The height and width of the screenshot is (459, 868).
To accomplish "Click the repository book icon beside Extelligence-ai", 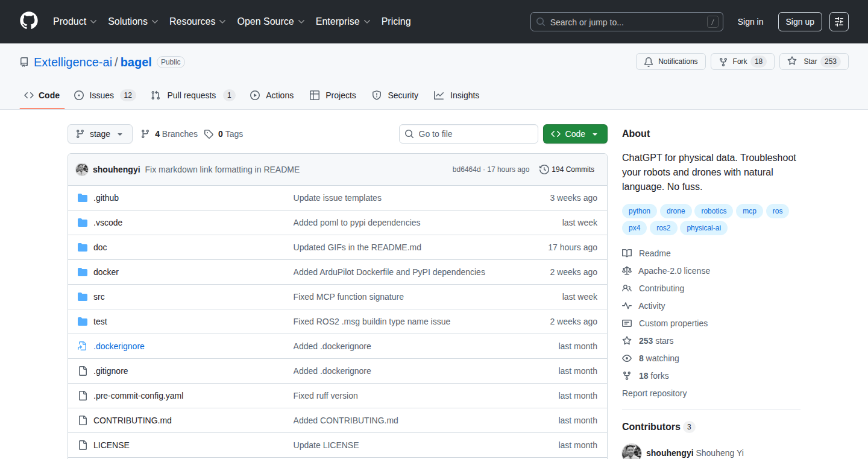I will pyautogui.click(x=24, y=62).
